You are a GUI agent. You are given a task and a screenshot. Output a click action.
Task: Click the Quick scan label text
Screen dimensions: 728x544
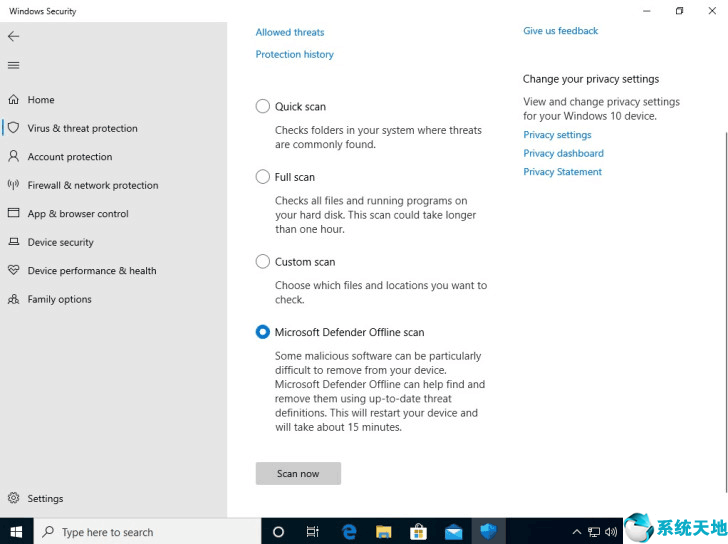pos(300,106)
